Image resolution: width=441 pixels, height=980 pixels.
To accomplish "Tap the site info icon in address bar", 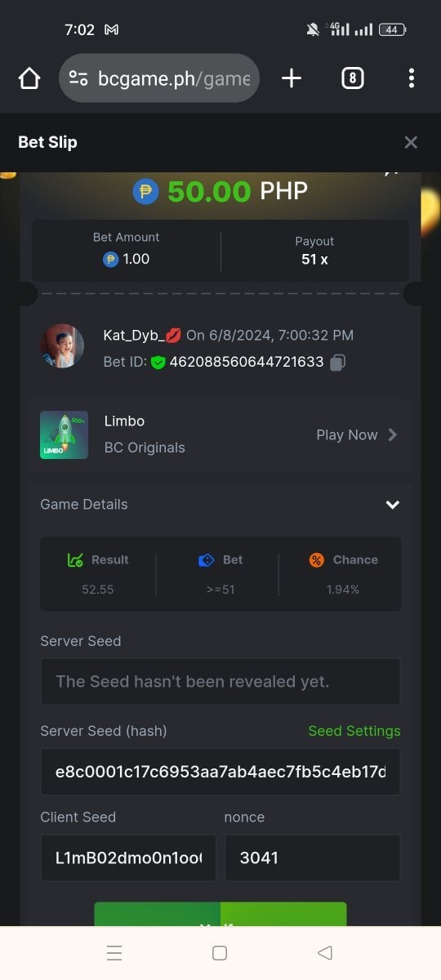I will 78,78.
